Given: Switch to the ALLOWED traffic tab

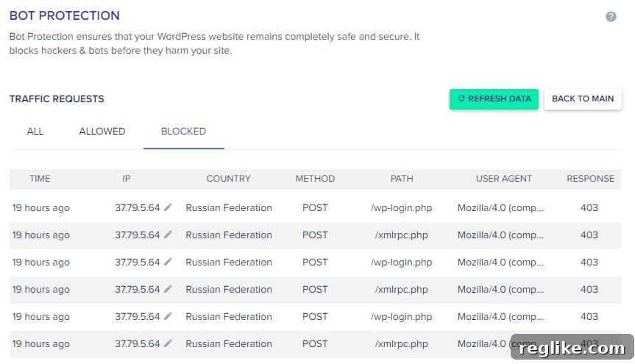Looking at the screenshot, I should click(x=102, y=131).
